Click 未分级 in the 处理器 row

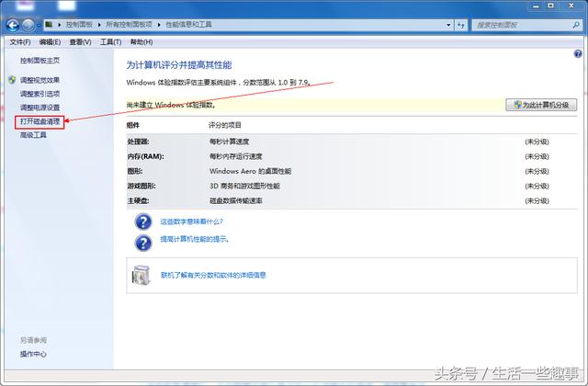(537, 142)
